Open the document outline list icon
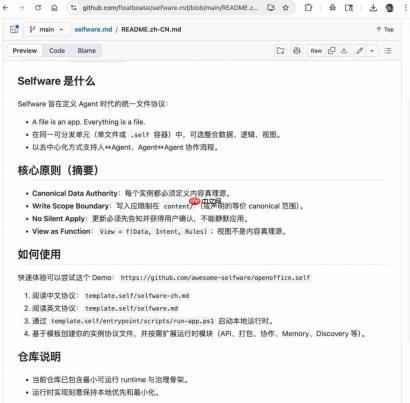Image resolution: width=410 pixels, height=403 pixels. point(388,51)
